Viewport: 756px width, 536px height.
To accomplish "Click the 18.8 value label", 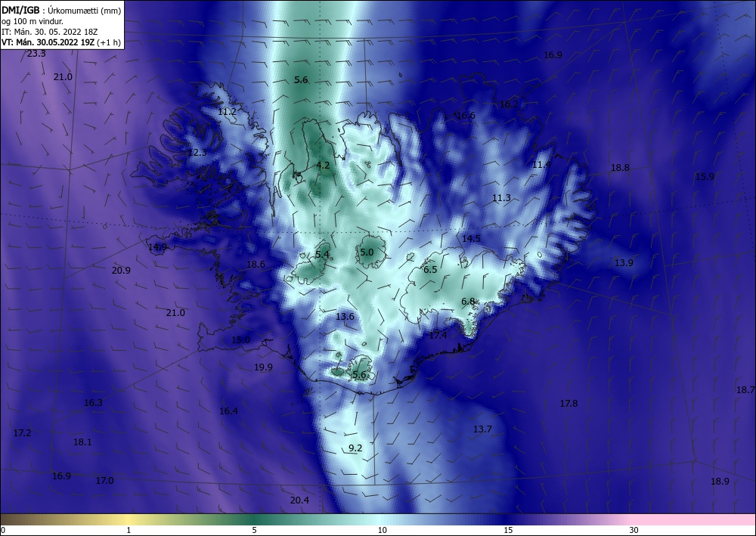I will point(620,168).
